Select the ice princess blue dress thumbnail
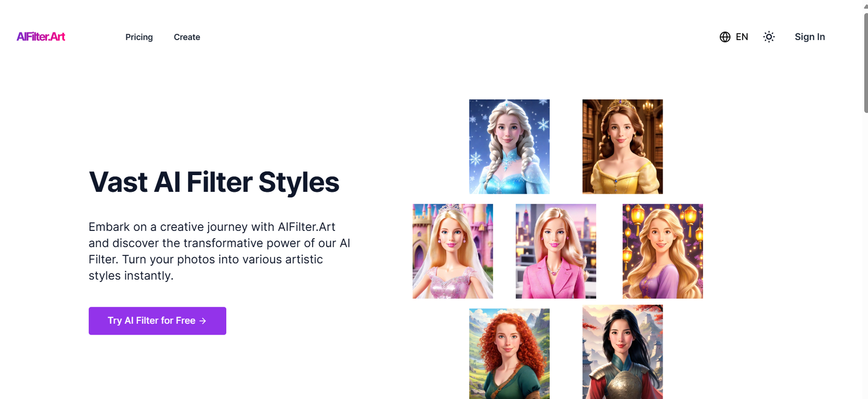This screenshot has height=399, width=868. 509,146
